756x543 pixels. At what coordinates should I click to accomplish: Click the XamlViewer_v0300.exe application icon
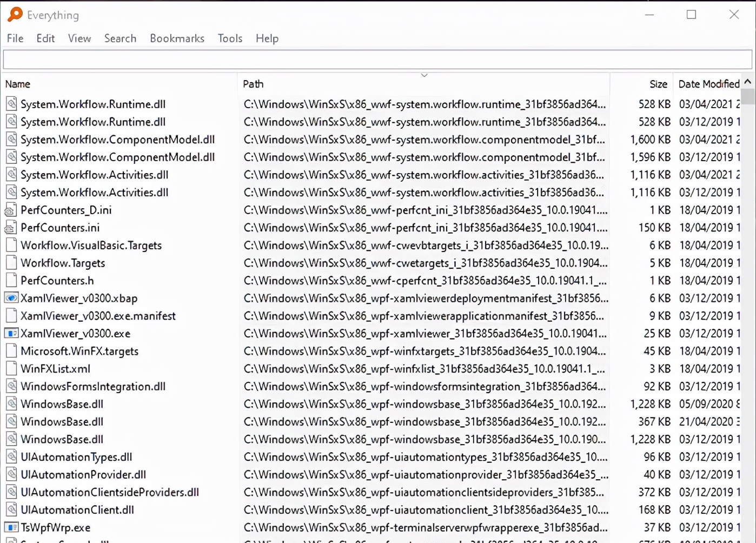11,333
